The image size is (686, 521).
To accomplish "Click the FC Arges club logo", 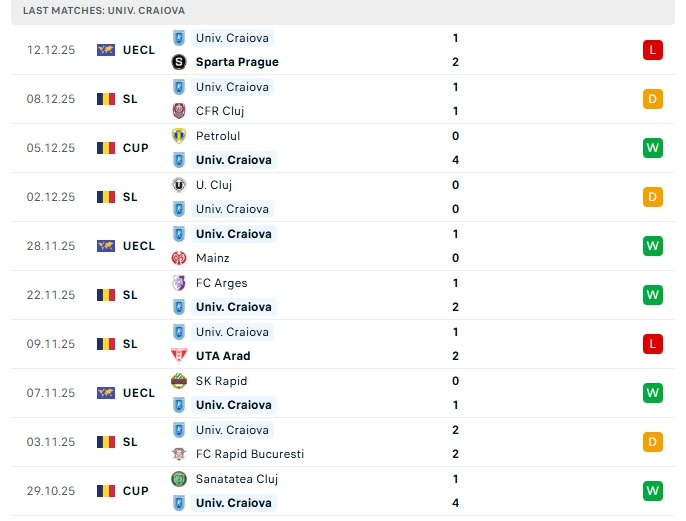I will click(x=179, y=283).
